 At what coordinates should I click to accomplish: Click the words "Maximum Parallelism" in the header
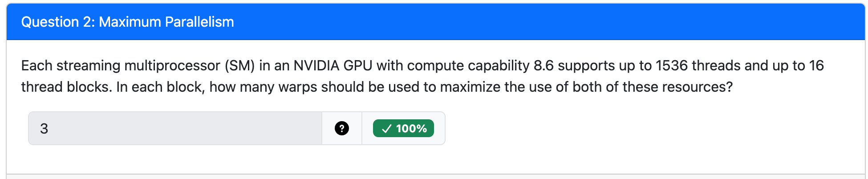tap(166, 22)
